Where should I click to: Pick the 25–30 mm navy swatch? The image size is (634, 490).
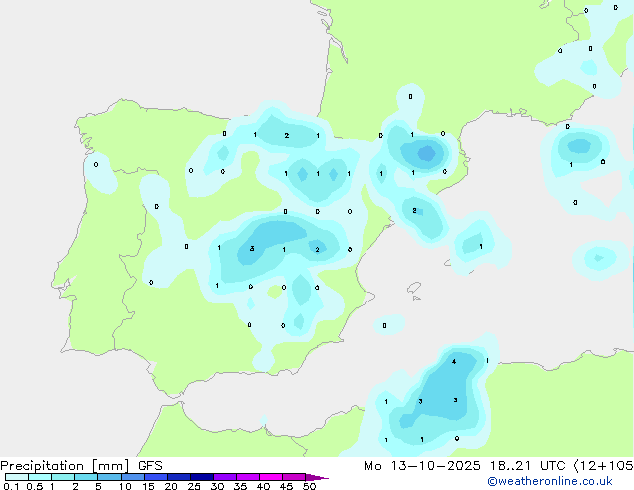202,477
